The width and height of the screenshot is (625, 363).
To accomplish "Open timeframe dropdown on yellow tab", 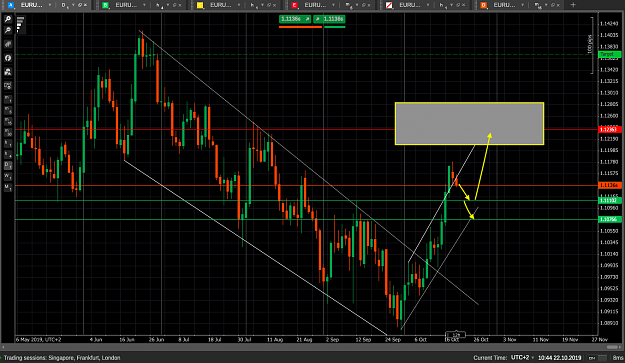I will (262, 5).
